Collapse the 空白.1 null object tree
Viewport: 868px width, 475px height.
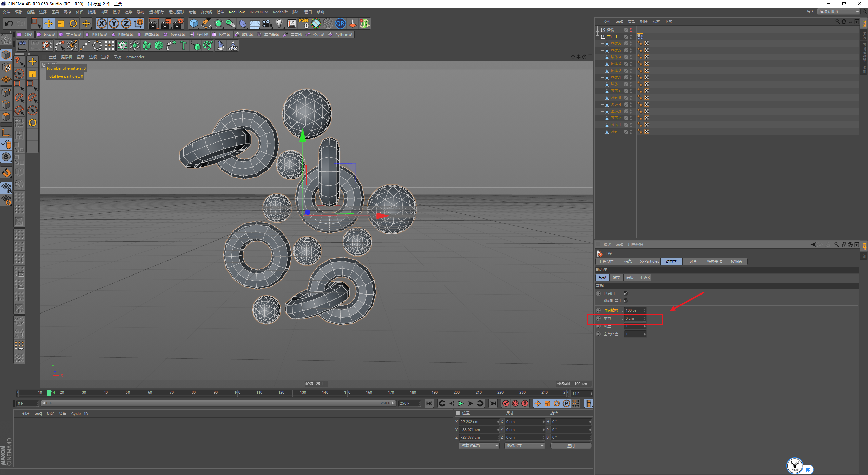tap(598, 37)
